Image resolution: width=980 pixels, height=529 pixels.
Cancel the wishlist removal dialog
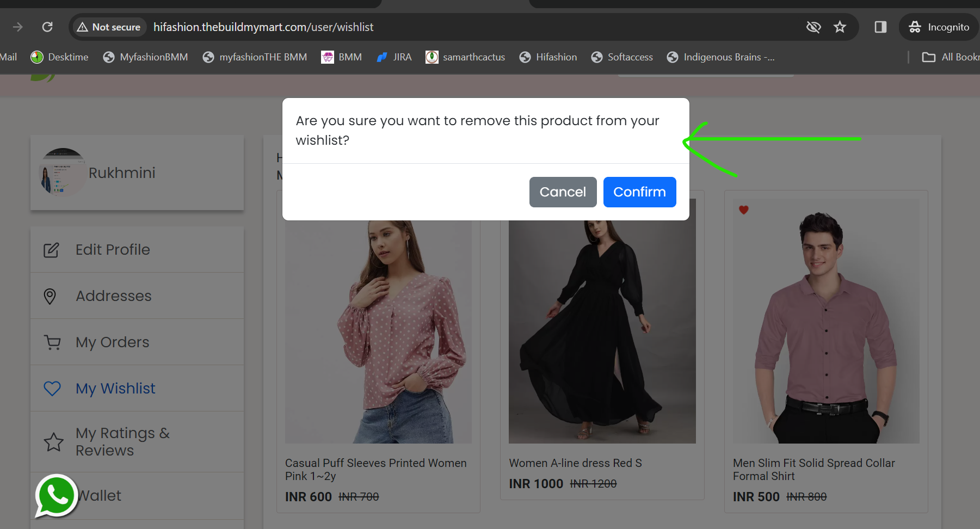(563, 192)
